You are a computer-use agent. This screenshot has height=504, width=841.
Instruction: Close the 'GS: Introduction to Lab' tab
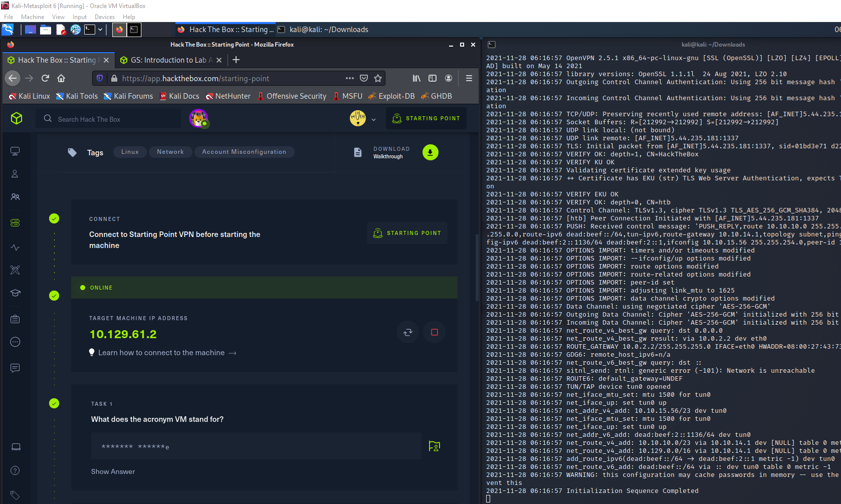(219, 60)
